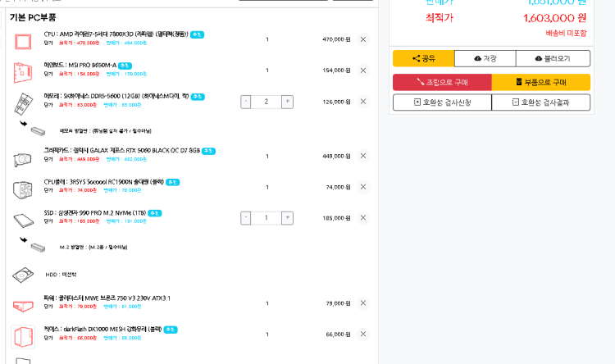Click the CPU cooler fan icon
Screen dimensions: 615x364
pos(22,188)
